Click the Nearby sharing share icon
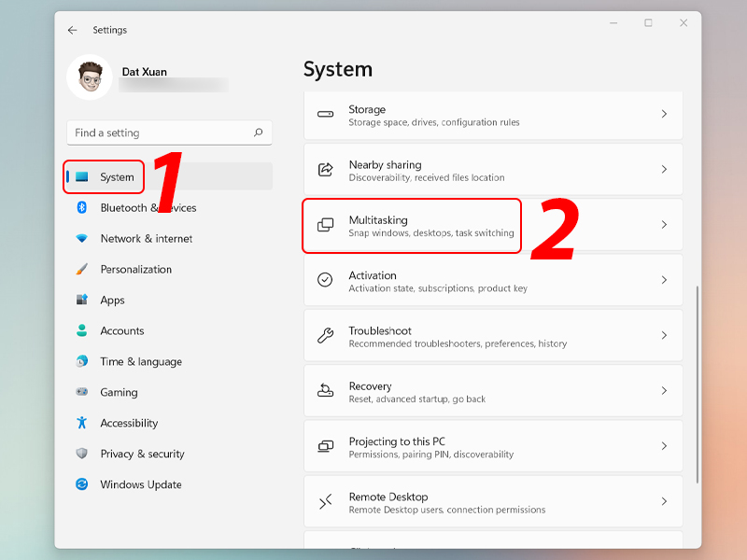 click(x=325, y=169)
